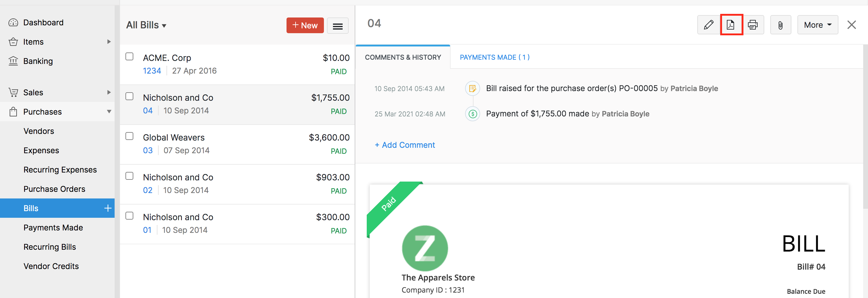The width and height of the screenshot is (868, 298).
Task: Expand the More actions dropdown
Action: [x=817, y=25]
